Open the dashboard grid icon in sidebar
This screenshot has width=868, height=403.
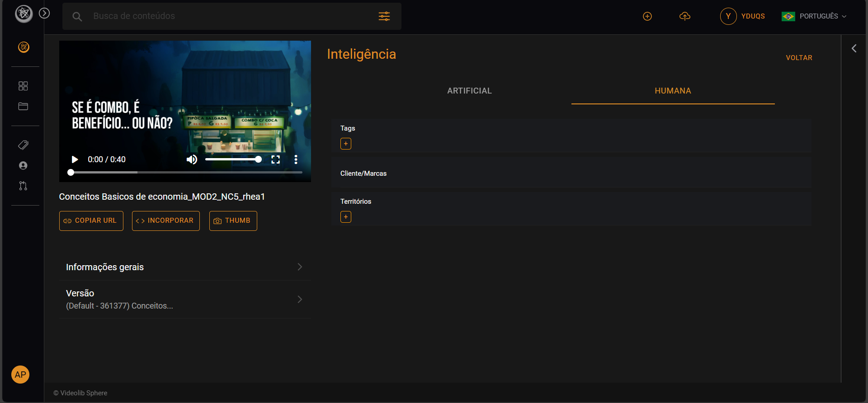tap(23, 86)
